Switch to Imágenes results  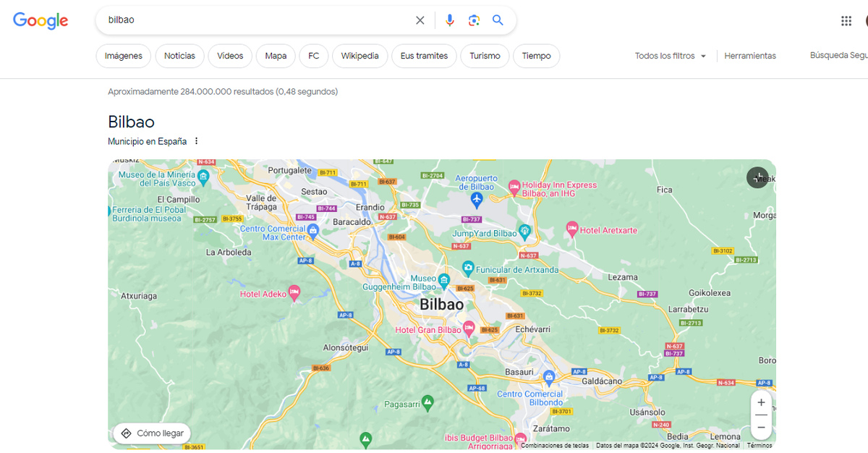tap(124, 56)
